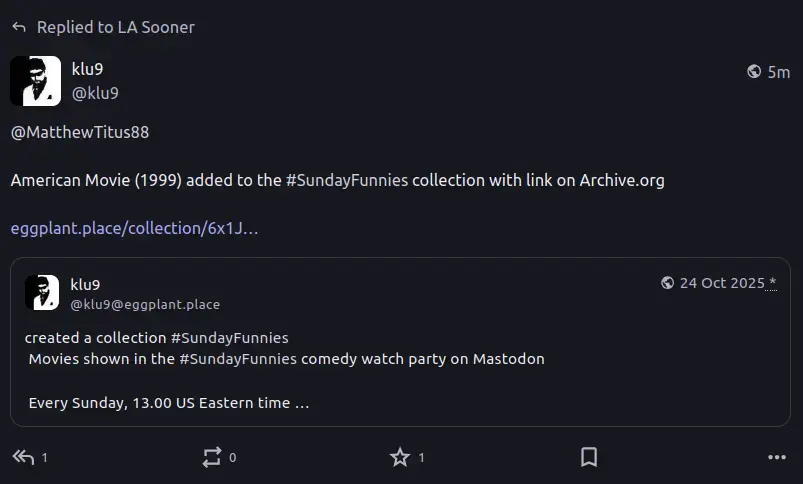Favourite the post with the star icon

tap(399, 457)
